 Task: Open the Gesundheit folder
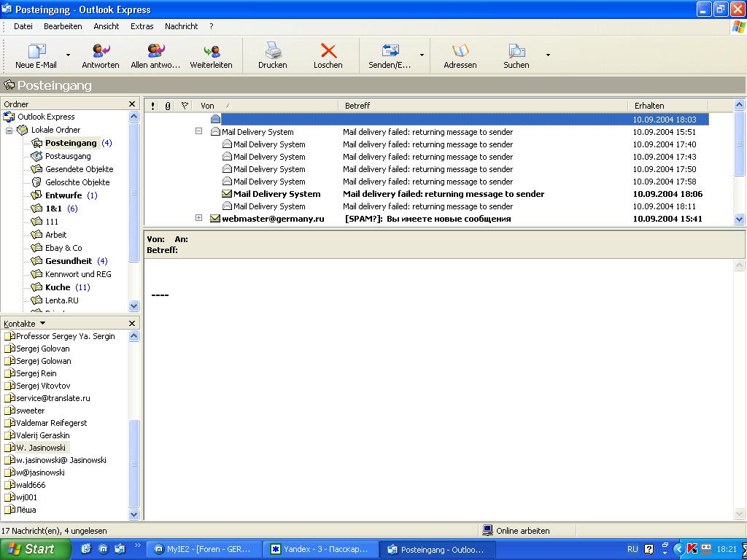tap(69, 261)
